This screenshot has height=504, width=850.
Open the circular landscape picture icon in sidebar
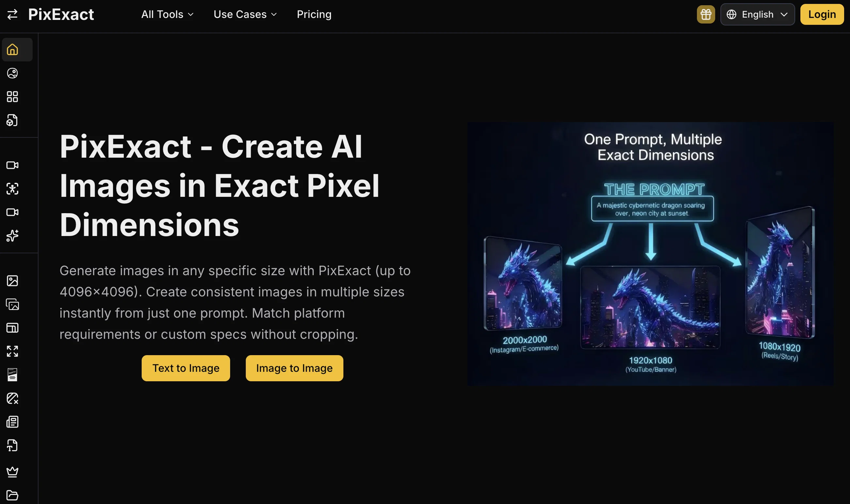[12, 73]
